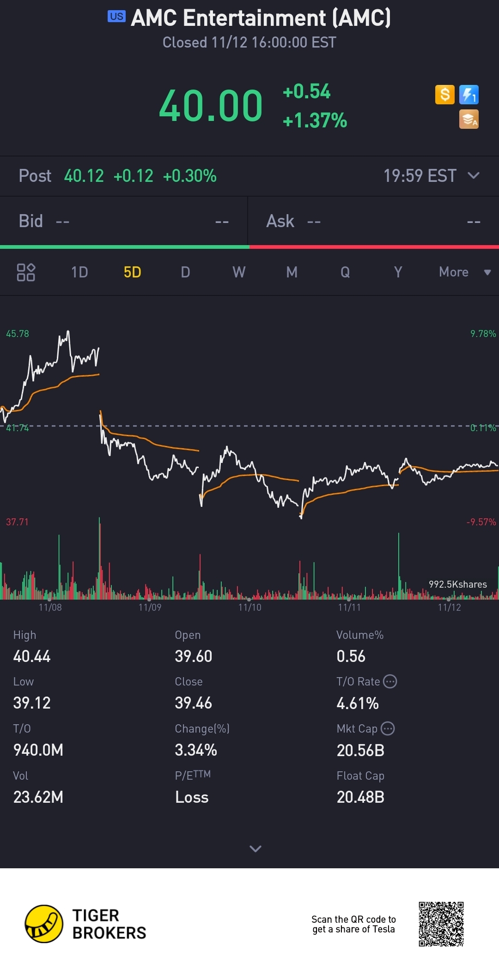
Task: Tap the Tiger Brokers logo
Action: pos(85,924)
